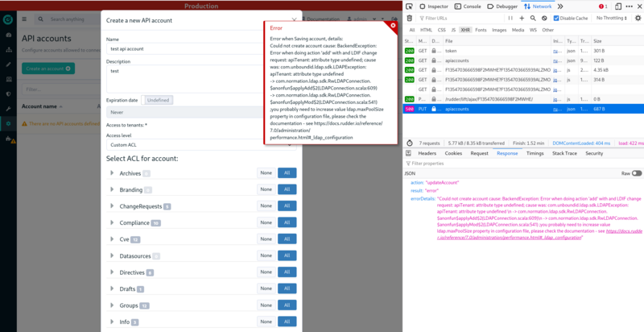644x332 pixels.
Task: Expand the Archives ACL section
Action: point(112,173)
